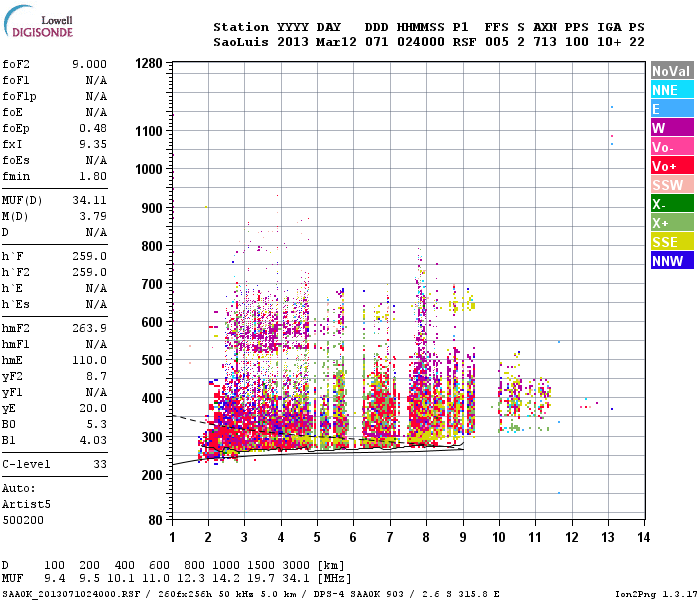Click the MUF 34.1 table value
700x600 pixels.
(296, 579)
